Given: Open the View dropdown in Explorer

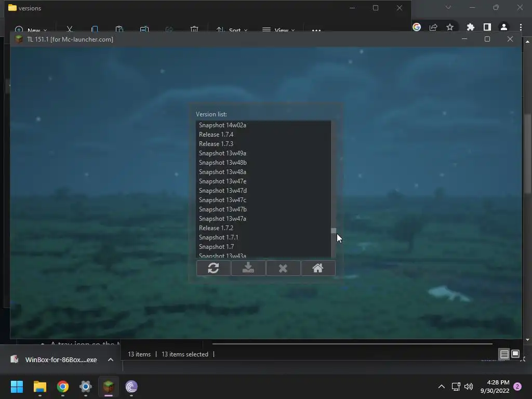Looking at the screenshot, I should (x=278, y=30).
